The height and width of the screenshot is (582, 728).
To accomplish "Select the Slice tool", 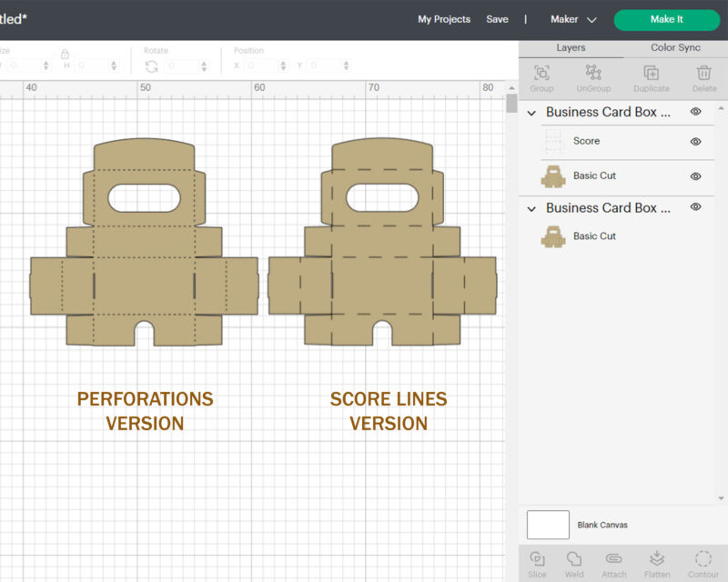I will (537, 560).
